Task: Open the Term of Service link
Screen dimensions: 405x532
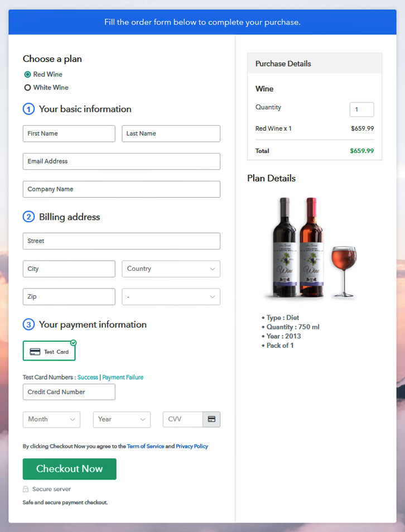Action: pos(146,446)
